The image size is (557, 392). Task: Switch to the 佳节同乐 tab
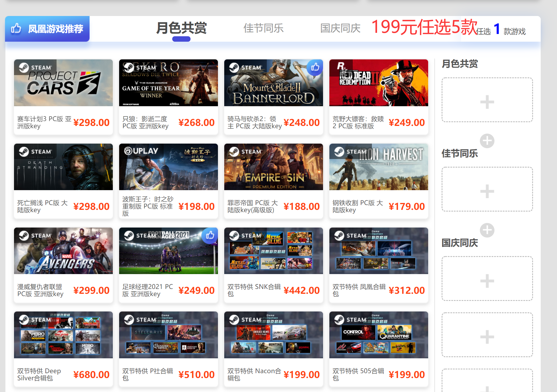pyautogui.click(x=263, y=28)
